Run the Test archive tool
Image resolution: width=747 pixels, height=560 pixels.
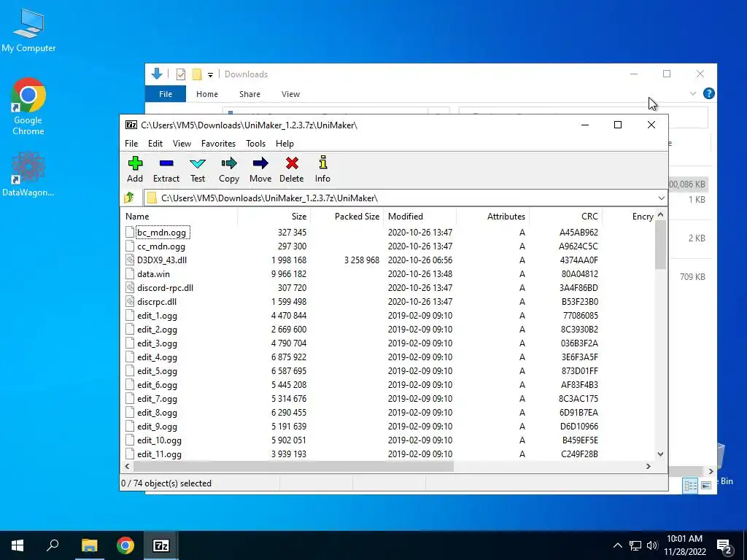198,169
